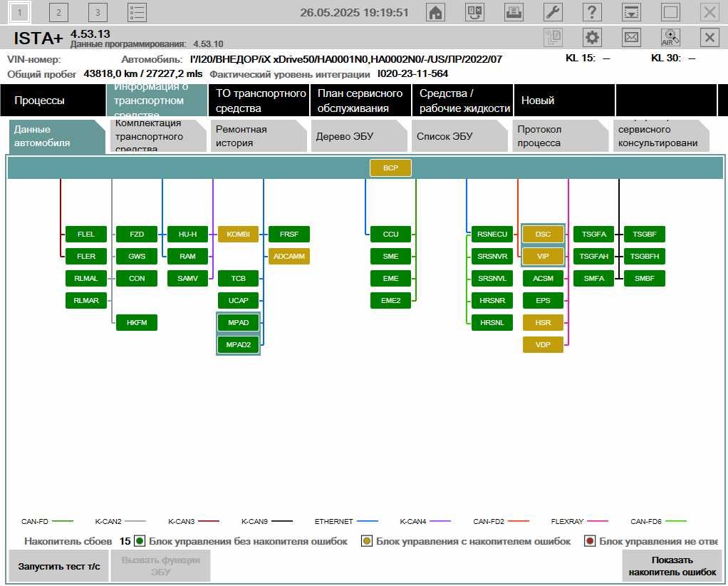This screenshot has width=728, height=586.
Task: Select the MPAD control unit
Action: click(x=238, y=322)
